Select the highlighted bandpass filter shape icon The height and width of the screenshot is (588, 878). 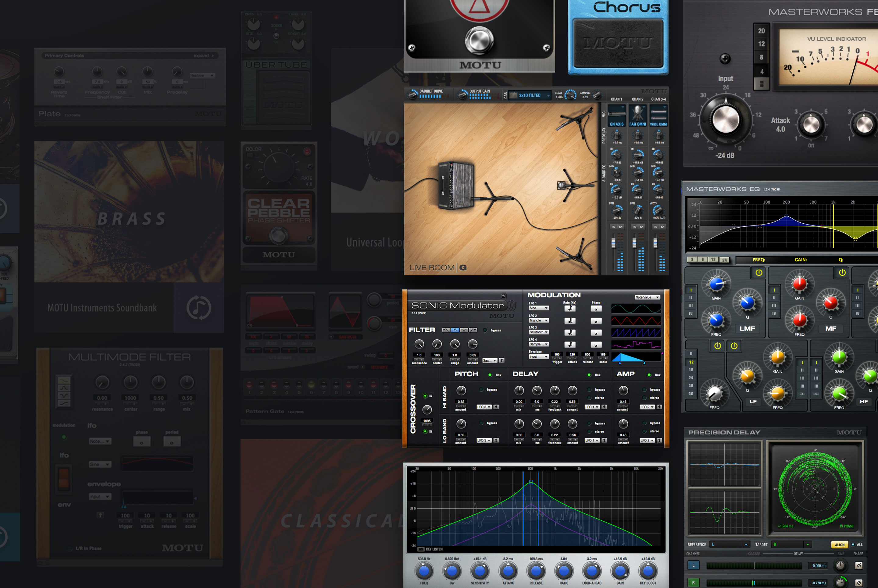pos(455,330)
